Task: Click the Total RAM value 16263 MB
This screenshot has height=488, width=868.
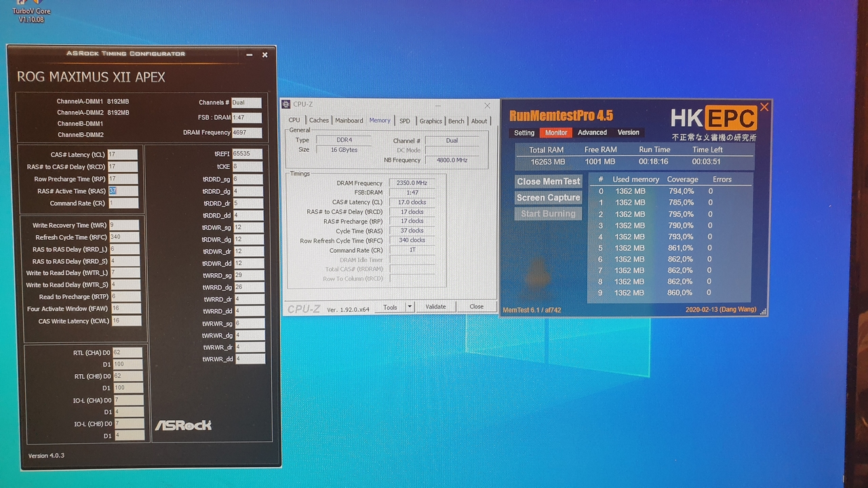Action: (x=548, y=162)
